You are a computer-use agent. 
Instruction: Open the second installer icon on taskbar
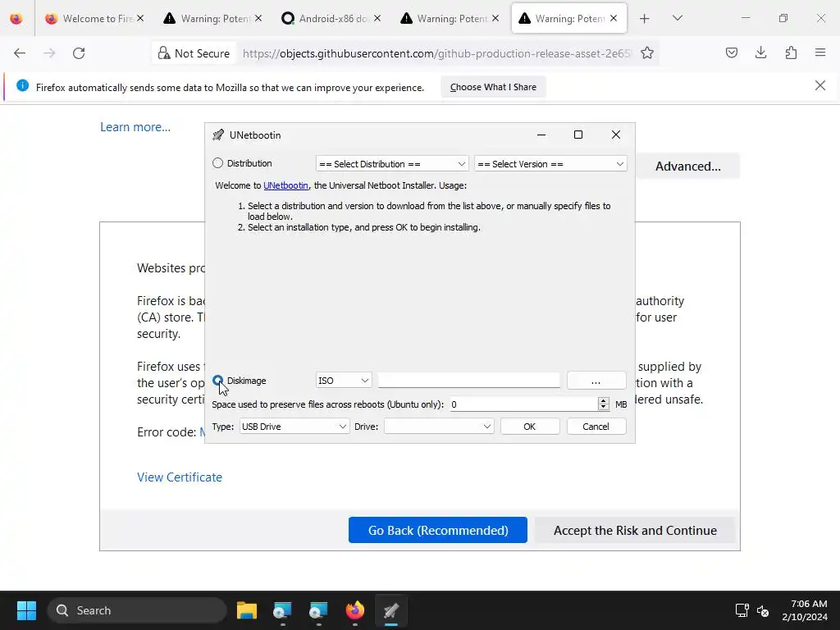click(318, 610)
